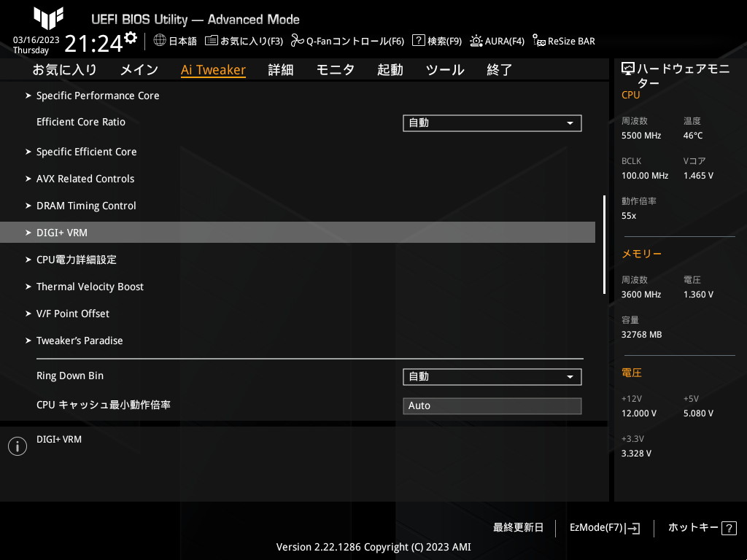Click the info circle icon
Viewport: 747px width, 560px height.
coord(18,446)
